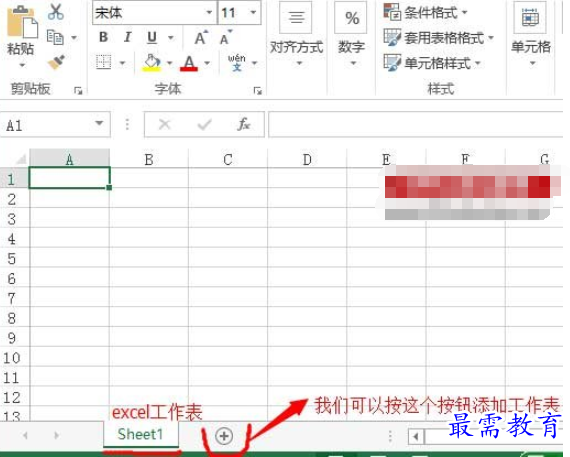Click the formula bar resize dots
Image resolution: width=570 pixels, height=457 pixels.
[x=127, y=124]
